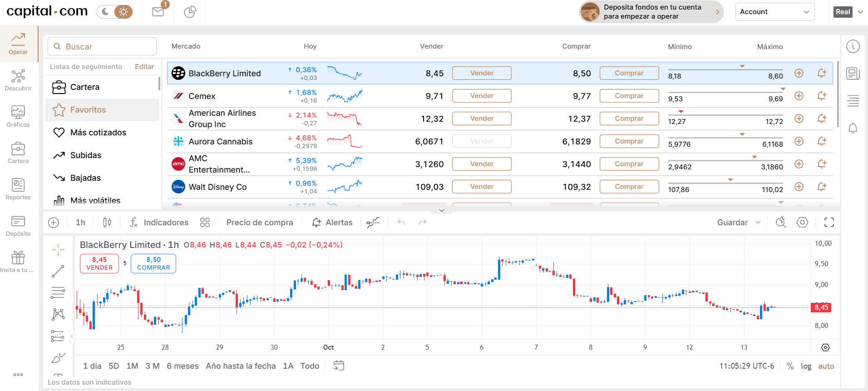Select the crosshair cursor tool on chart
The width and height of the screenshot is (868, 391).
[x=58, y=249]
